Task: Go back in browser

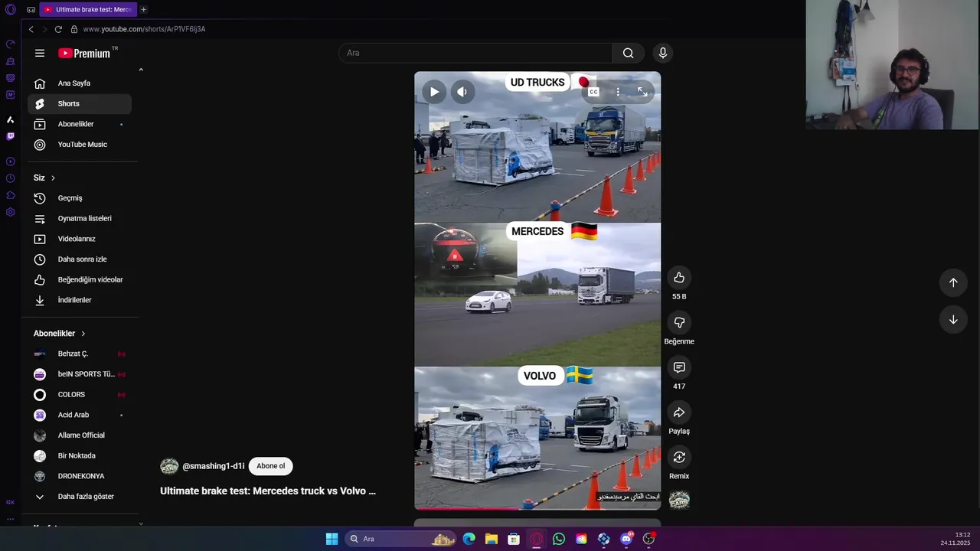Action: (31, 29)
